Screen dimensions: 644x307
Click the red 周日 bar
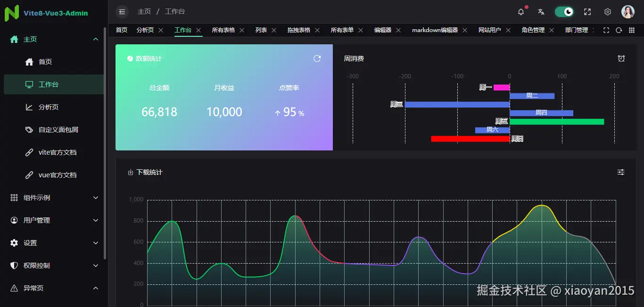coord(471,139)
